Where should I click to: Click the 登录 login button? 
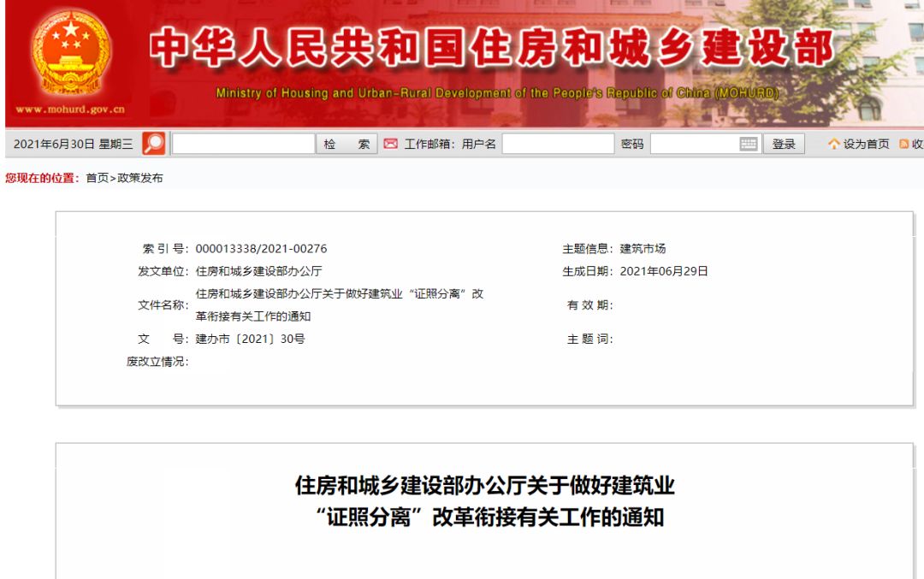pos(784,144)
